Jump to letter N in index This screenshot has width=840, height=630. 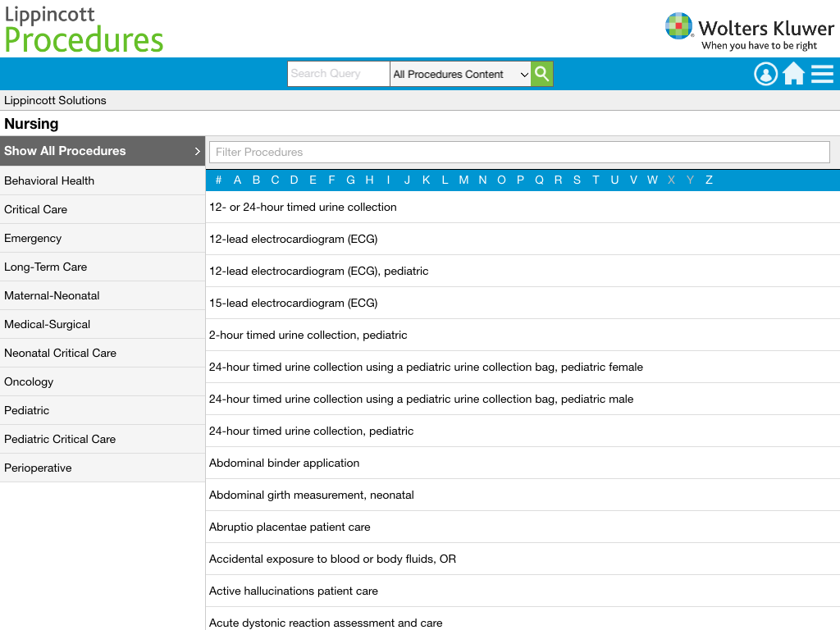(482, 180)
